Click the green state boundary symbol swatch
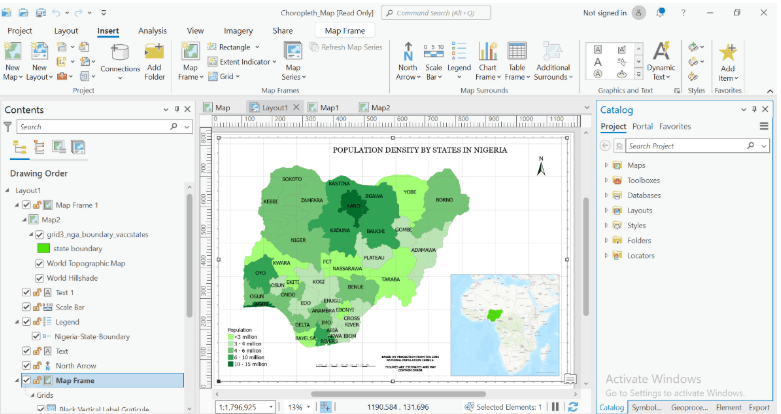This screenshot has height=414, width=781. tap(44, 247)
